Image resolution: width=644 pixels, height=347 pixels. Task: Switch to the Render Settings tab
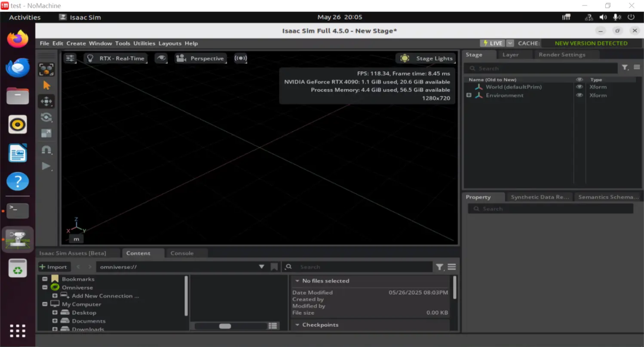[562, 55]
